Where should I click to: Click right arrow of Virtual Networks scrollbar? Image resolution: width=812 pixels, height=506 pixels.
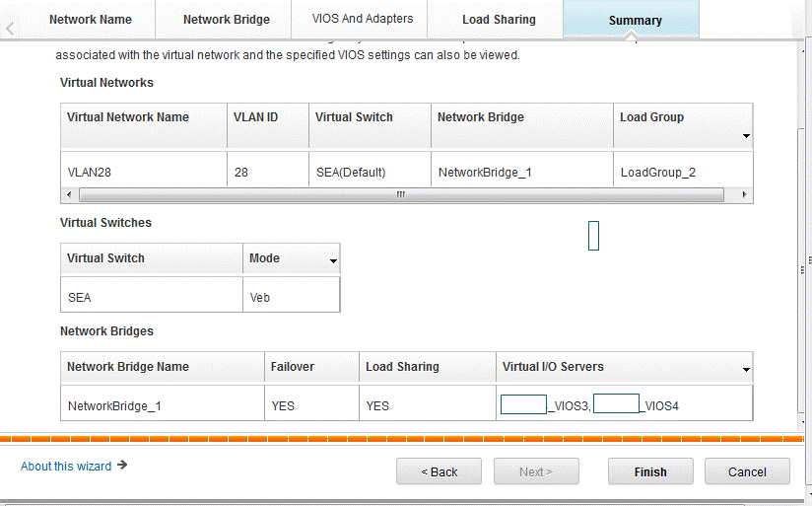(745, 195)
